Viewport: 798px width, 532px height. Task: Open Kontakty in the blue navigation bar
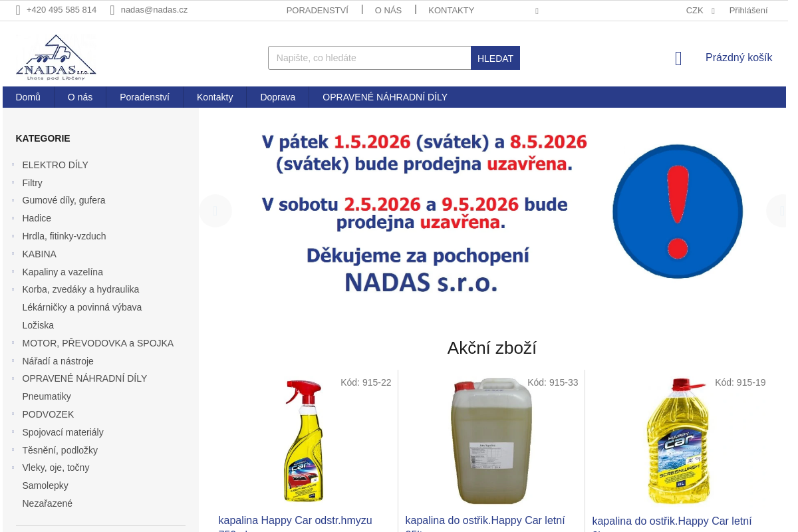[x=215, y=97]
